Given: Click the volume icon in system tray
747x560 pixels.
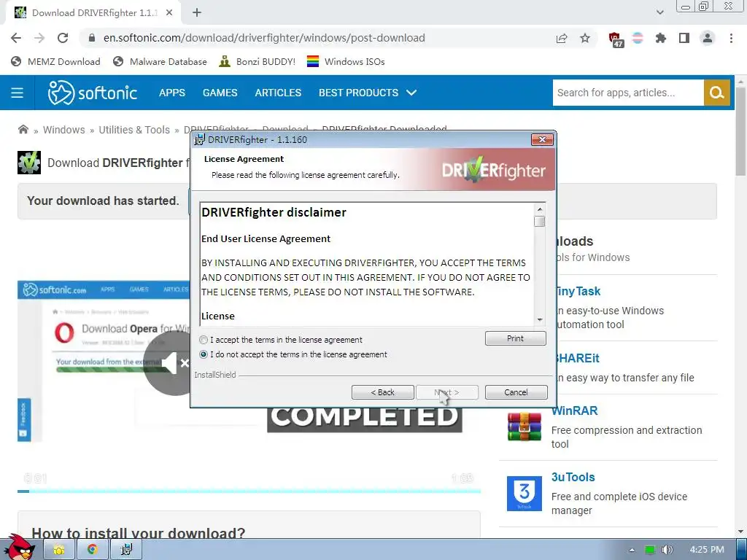Looking at the screenshot, I should point(667,550).
